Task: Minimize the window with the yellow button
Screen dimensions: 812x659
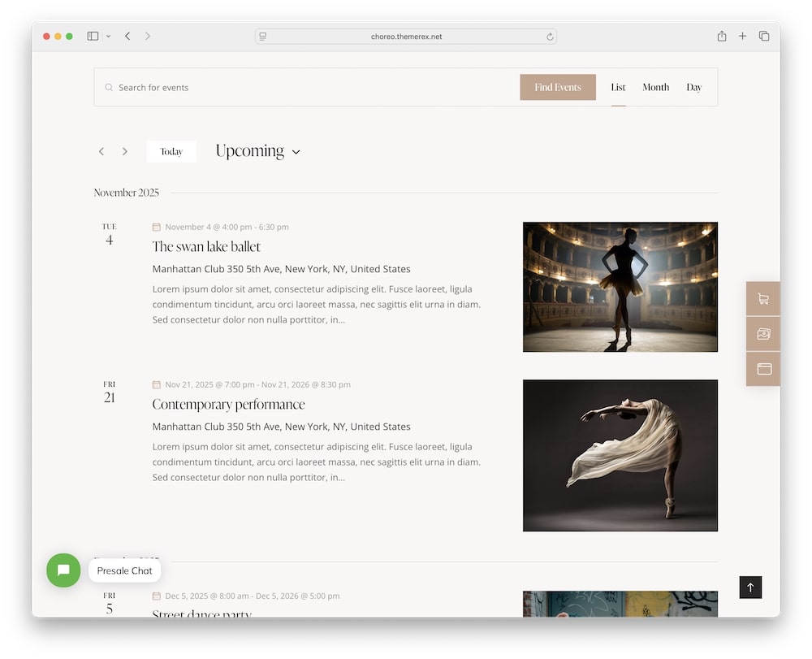Action: point(58,37)
